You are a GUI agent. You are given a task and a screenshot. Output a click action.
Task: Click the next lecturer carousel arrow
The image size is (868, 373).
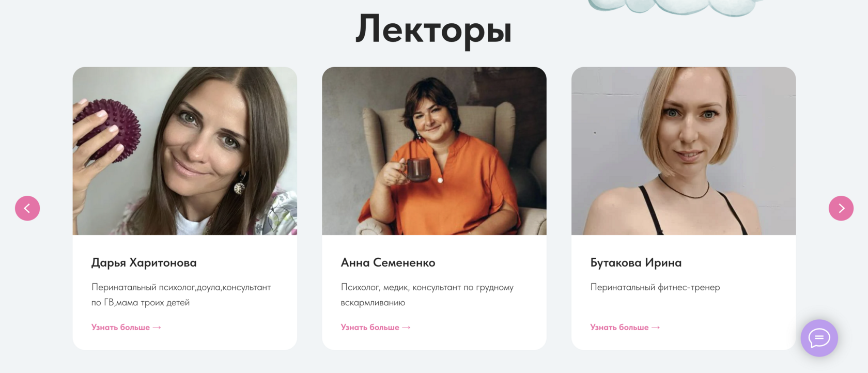(x=841, y=208)
